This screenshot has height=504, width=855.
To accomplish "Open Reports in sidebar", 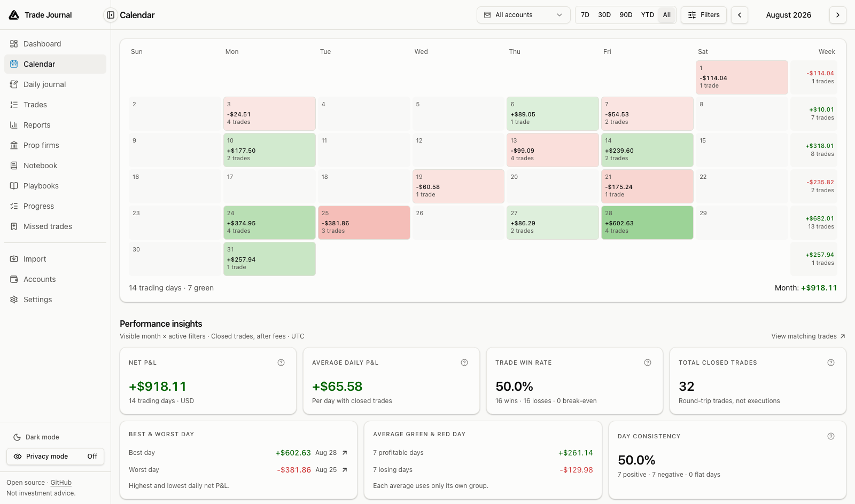I will (55, 125).
